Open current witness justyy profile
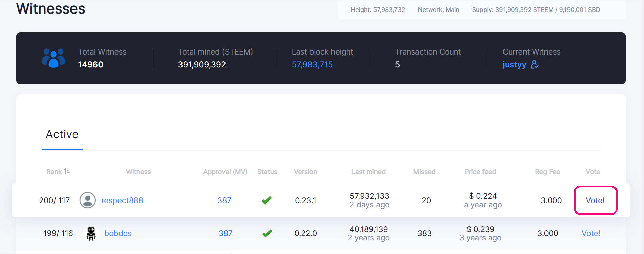 pos(514,64)
